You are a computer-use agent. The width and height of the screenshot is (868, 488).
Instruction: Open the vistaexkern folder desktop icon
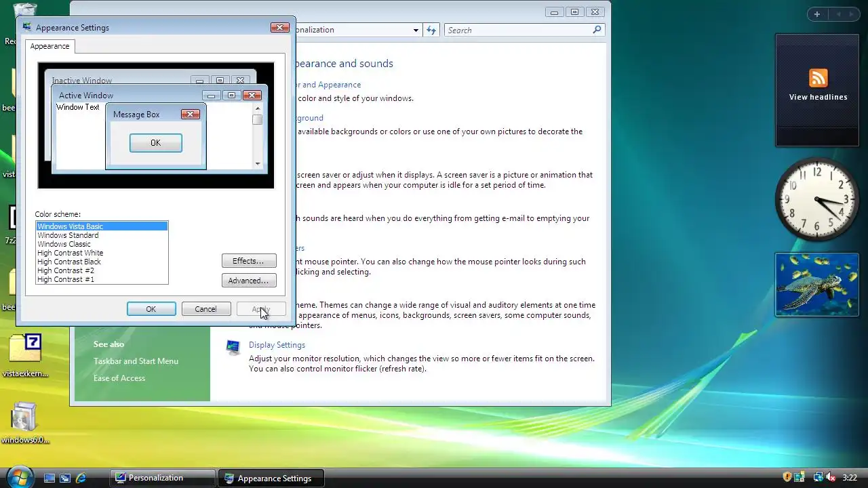point(25,356)
